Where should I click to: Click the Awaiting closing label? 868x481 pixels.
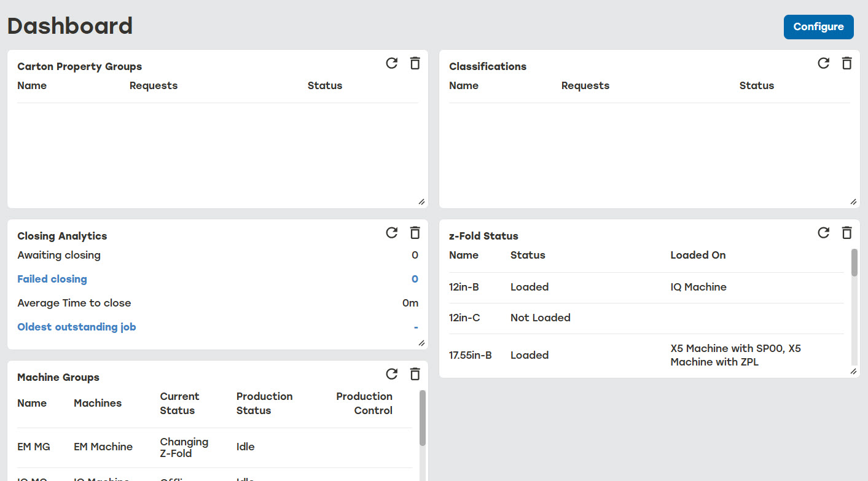click(x=59, y=255)
